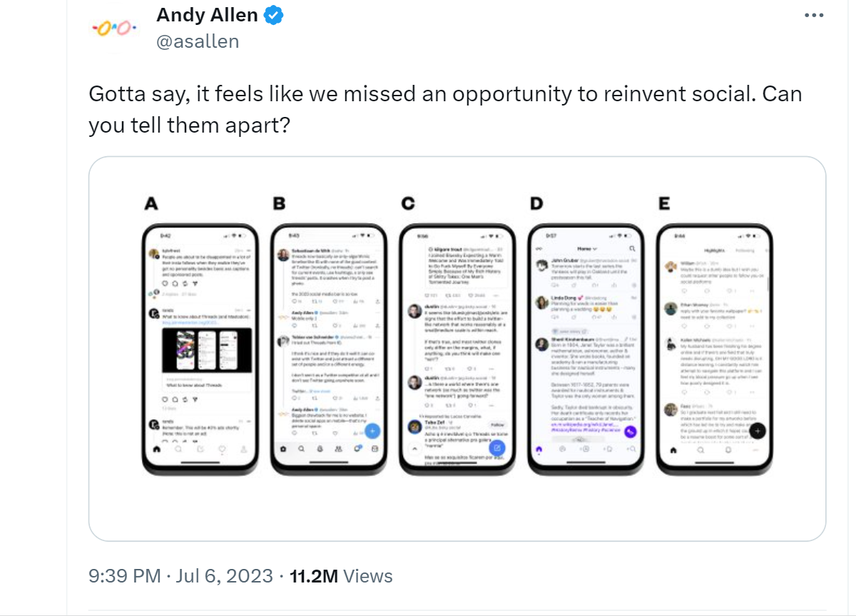856x616 pixels.
Task: Tap home icon in phone A's bottom bar
Action: 156,450
